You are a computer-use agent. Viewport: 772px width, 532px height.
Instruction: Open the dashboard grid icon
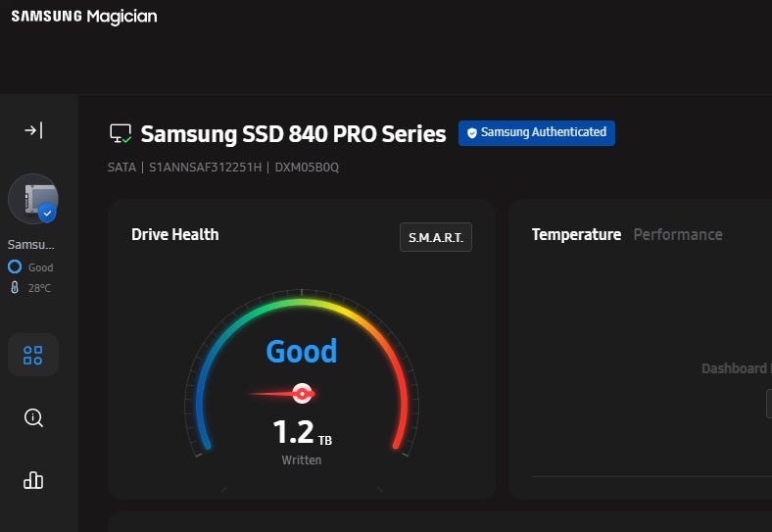coord(33,356)
